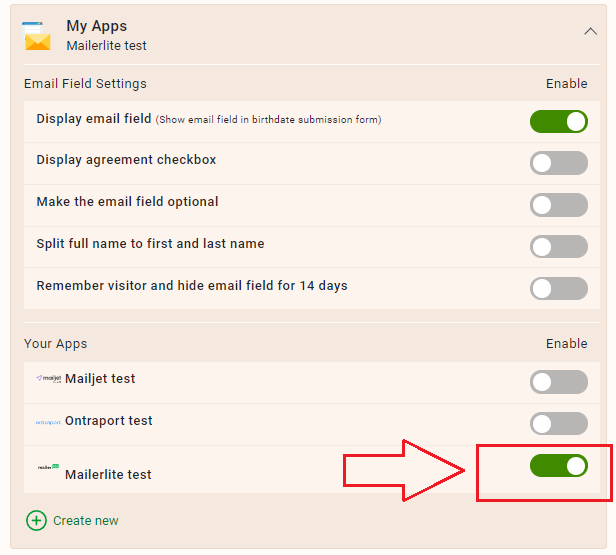This screenshot has width=616, height=555.
Task: Click the Mailjet logo icon
Action: (49, 378)
